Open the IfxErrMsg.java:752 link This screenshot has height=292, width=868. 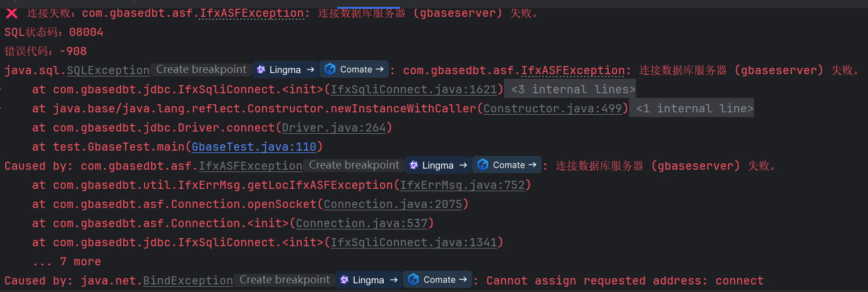click(x=462, y=185)
